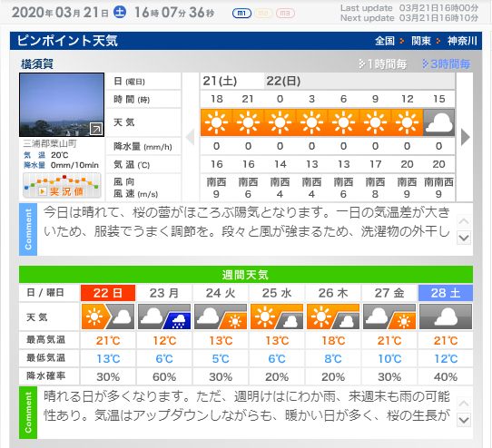Click cloudy icon for 15時
The image size is (492, 448).
(438, 122)
